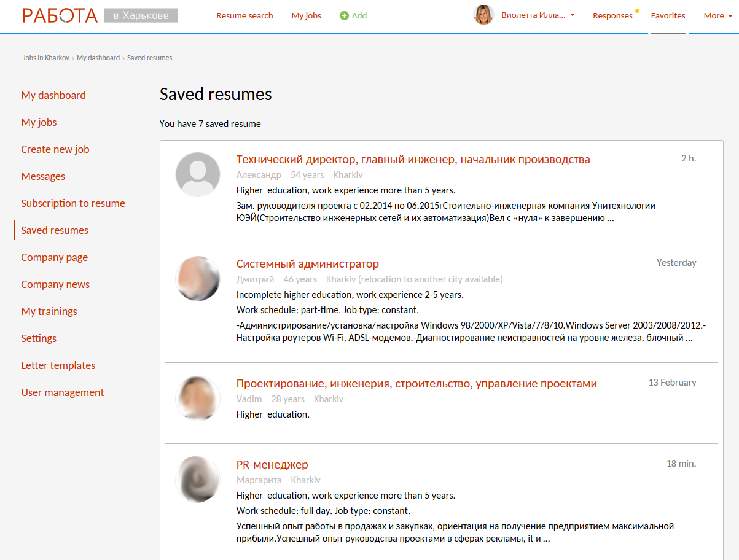This screenshot has width=739, height=560.
Task: Click Дмитрий's resume profile photo
Action: click(x=198, y=278)
